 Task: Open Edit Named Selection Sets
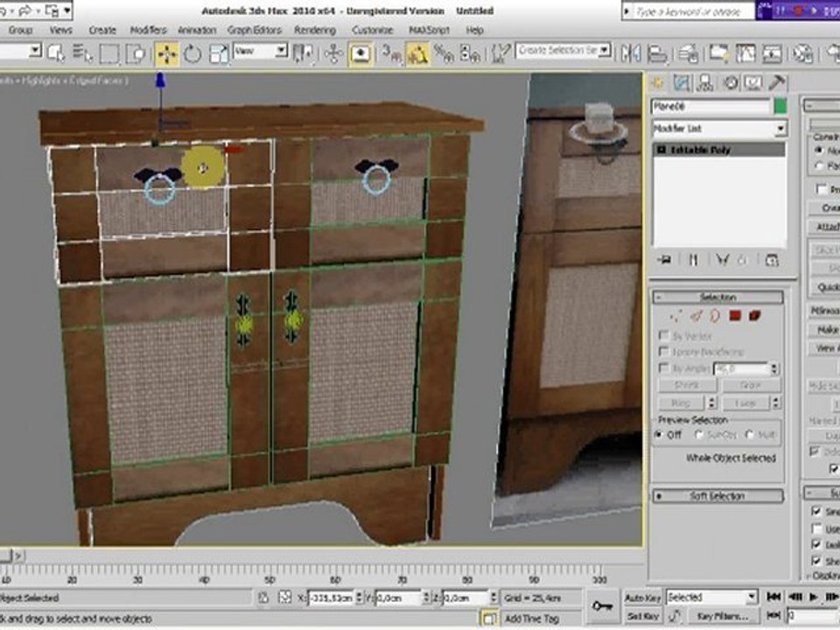tap(500, 53)
